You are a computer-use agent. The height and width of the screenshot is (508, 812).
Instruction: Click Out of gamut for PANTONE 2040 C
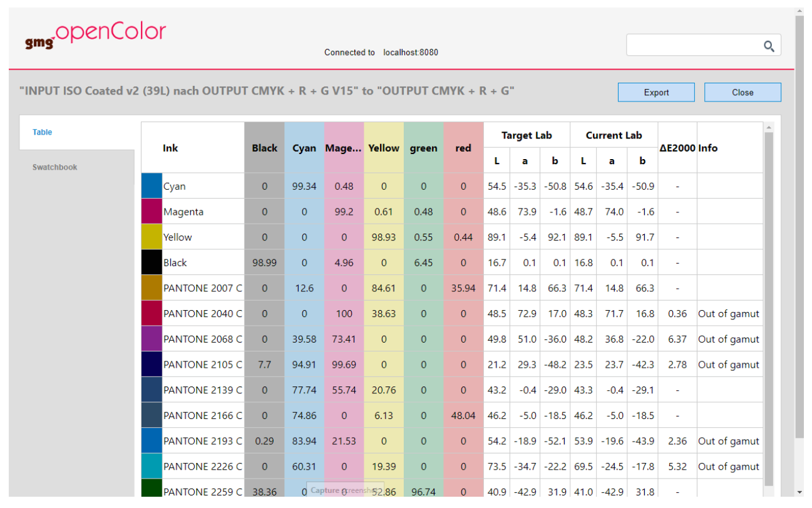pos(730,313)
